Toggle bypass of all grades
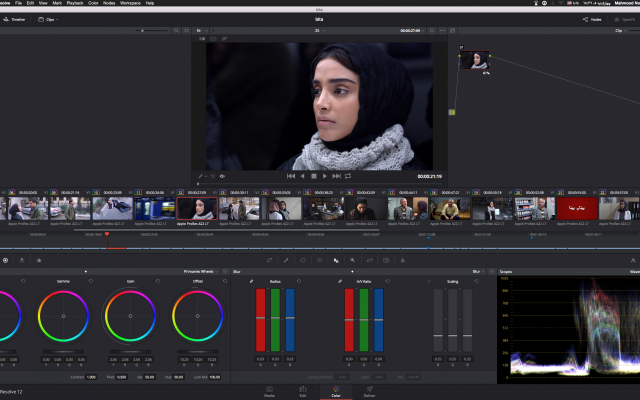This screenshot has width=640, height=400. [453, 31]
